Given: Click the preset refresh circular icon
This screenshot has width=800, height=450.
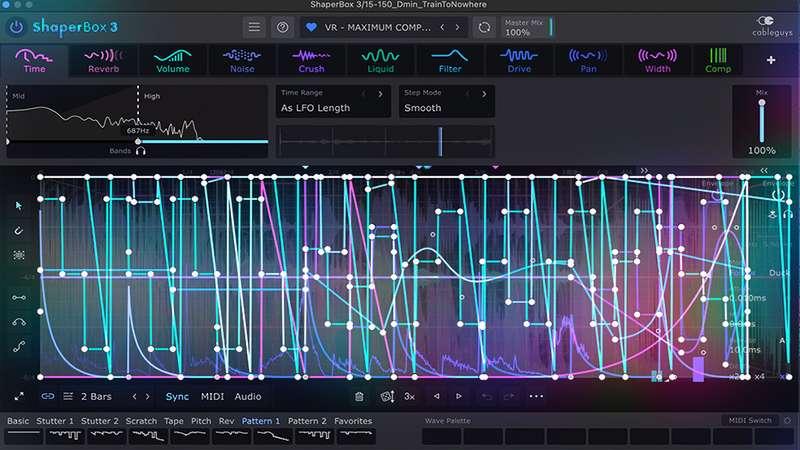Looking at the screenshot, I should point(484,27).
